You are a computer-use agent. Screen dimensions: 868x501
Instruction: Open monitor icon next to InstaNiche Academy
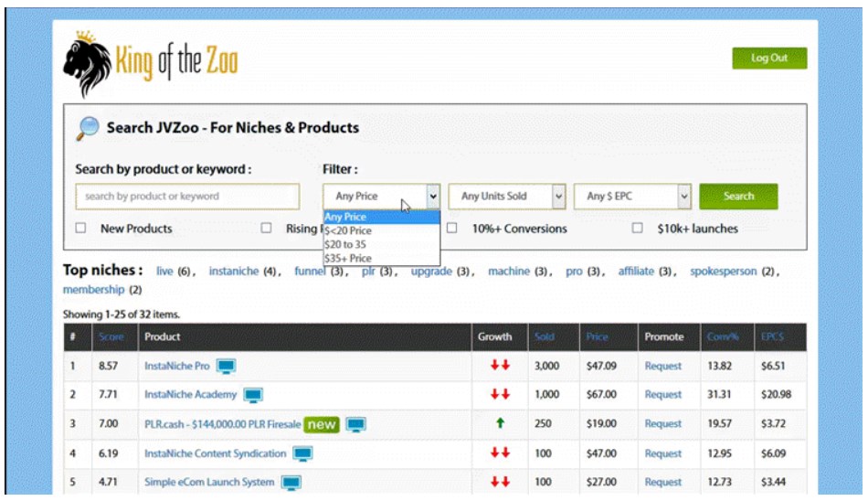pos(253,395)
